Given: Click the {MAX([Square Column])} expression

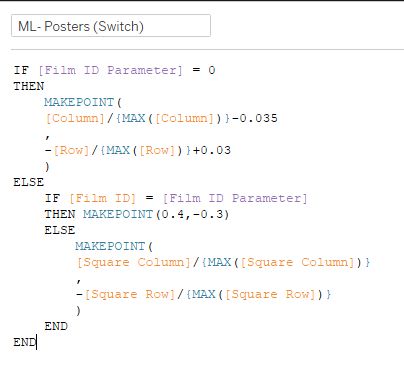Looking at the screenshot, I should (286, 262).
